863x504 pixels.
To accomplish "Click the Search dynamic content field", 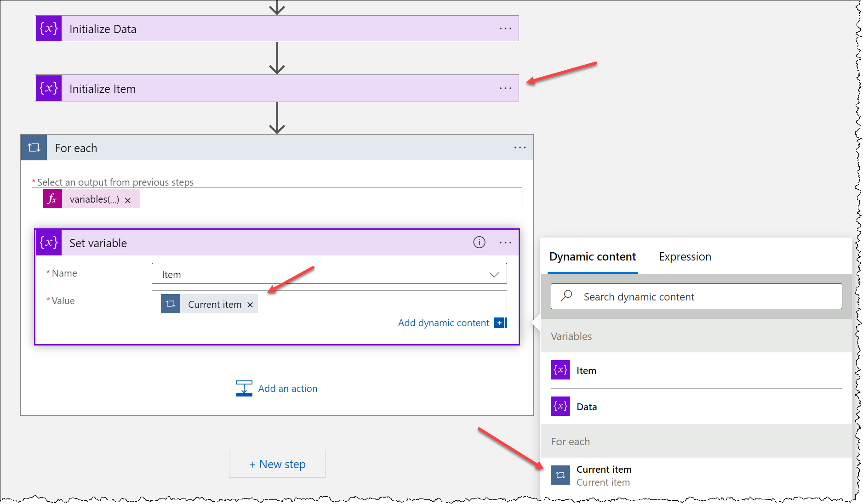I will (x=697, y=296).
